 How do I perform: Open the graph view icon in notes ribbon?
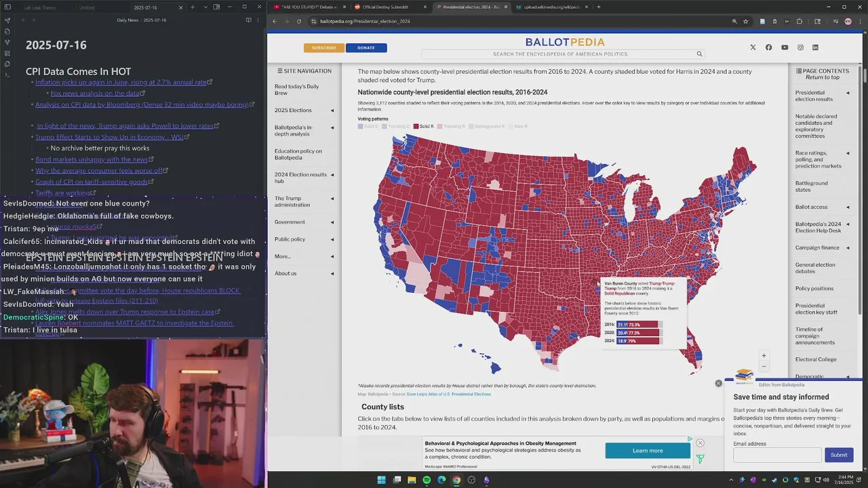click(7, 42)
